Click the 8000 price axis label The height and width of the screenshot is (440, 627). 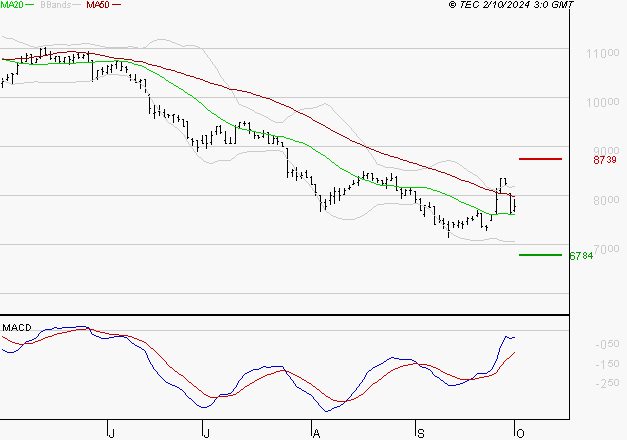(x=606, y=200)
